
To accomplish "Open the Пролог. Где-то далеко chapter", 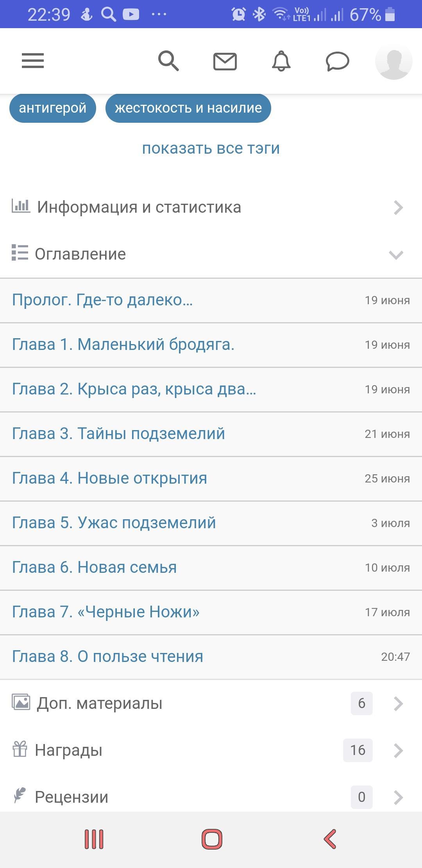I will [102, 300].
